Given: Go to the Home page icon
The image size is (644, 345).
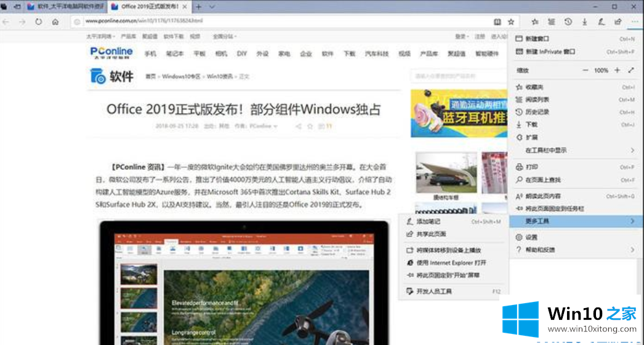Looking at the screenshot, I should click(x=55, y=22).
